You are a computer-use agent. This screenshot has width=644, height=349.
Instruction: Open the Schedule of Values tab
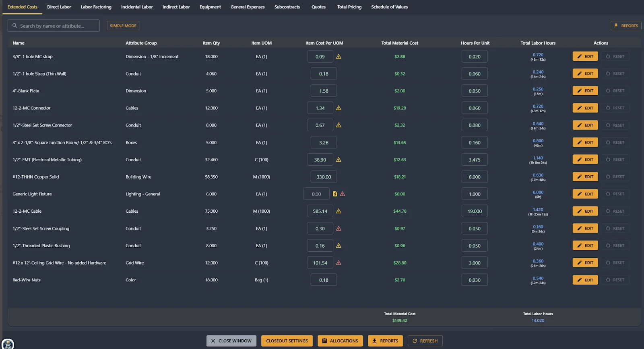click(389, 7)
